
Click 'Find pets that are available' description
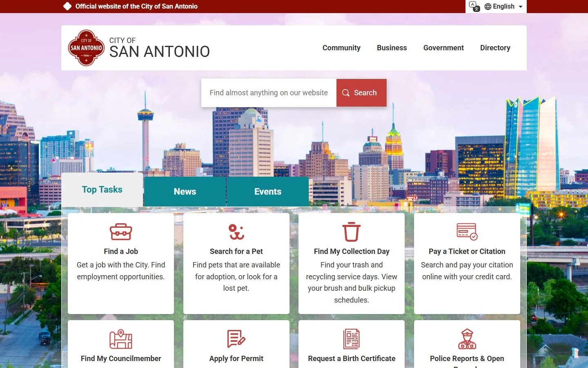236,276
